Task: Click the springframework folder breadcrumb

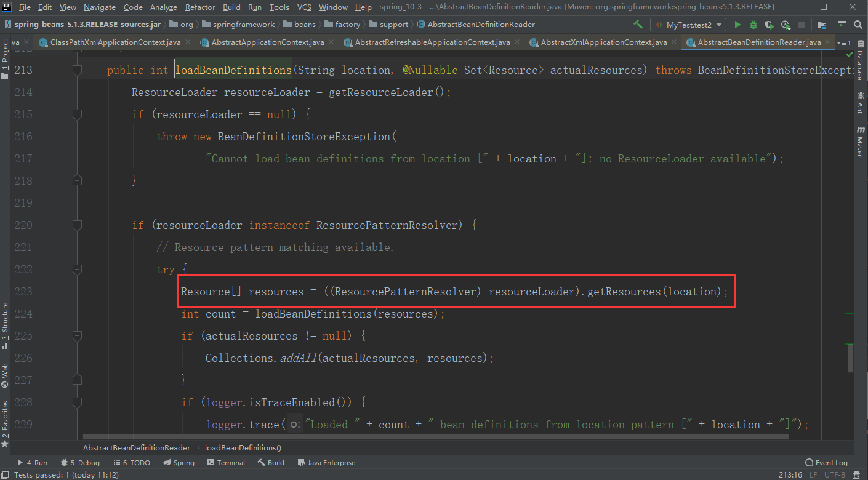Action: [x=238, y=25]
